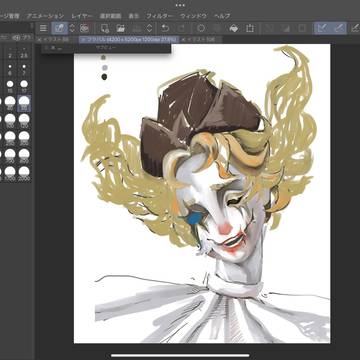The width and height of the screenshot is (360, 360).
Task: Close the last イラスト tab on the right
Action: pos(184,40)
